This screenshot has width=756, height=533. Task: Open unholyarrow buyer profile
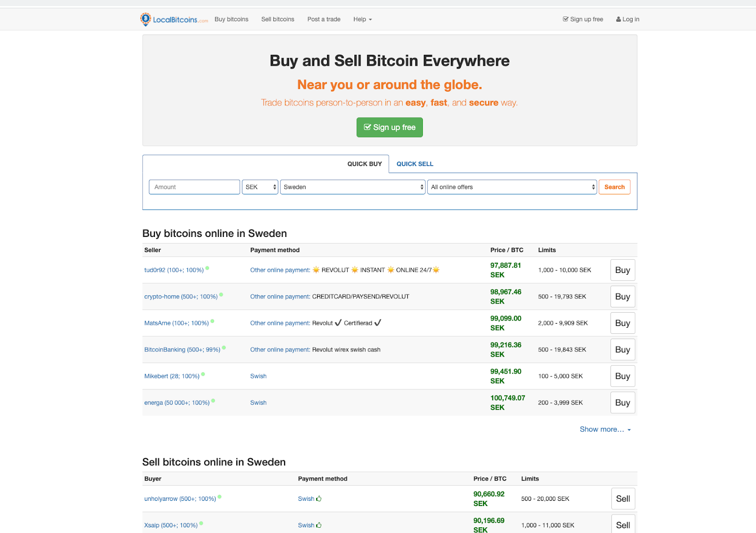(180, 498)
